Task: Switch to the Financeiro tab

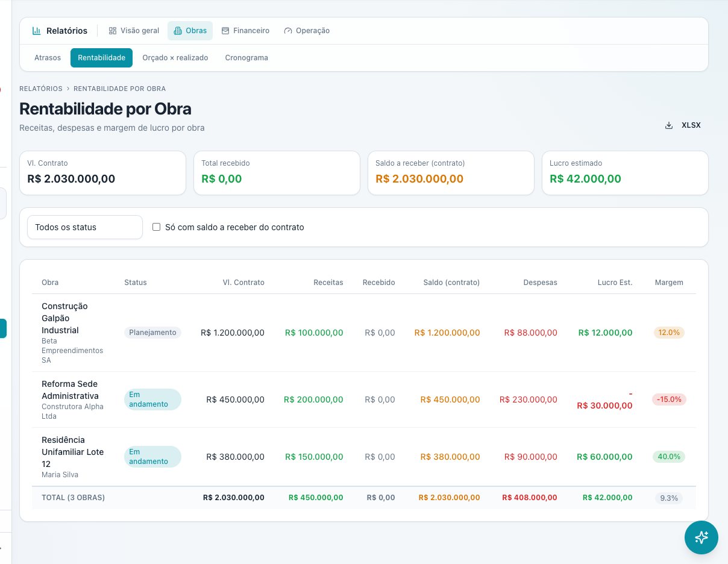Action: pos(245,31)
